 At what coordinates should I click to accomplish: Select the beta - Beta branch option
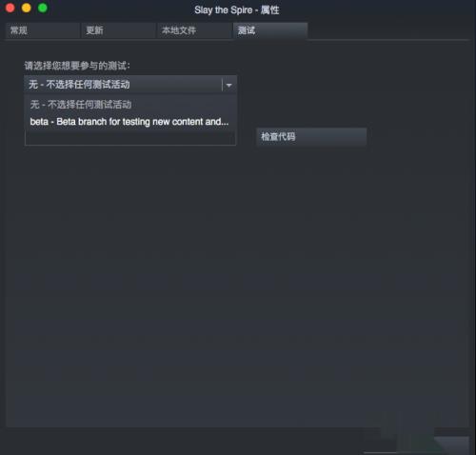pyautogui.click(x=129, y=122)
